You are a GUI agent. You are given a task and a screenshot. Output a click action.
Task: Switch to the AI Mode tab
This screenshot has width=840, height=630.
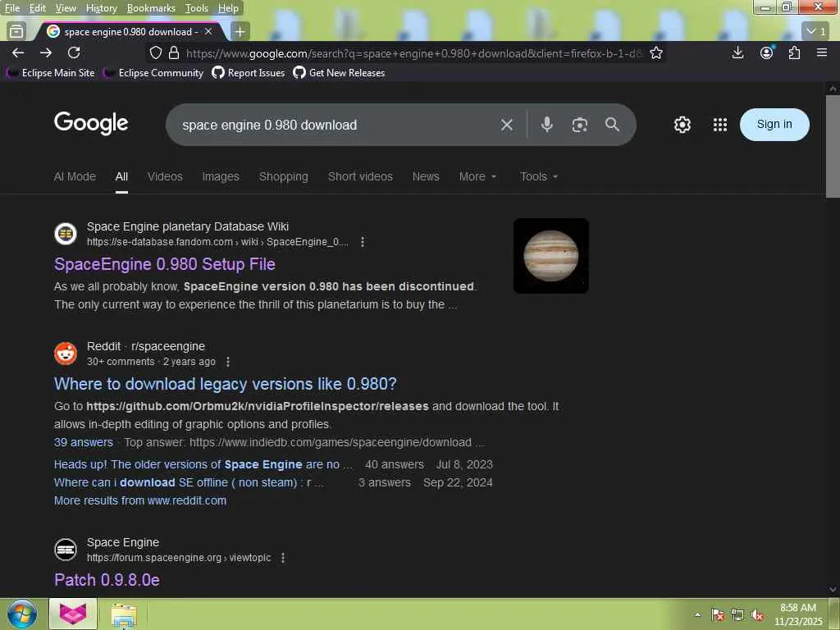[x=75, y=176]
